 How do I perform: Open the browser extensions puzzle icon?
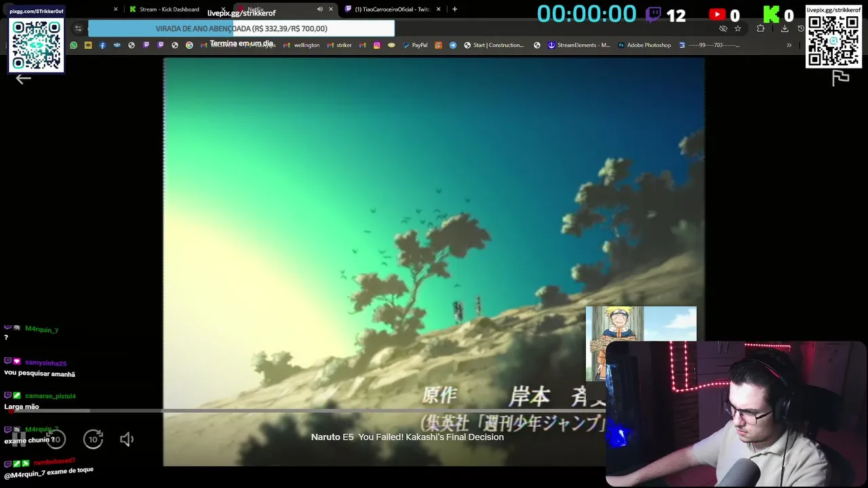click(761, 28)
